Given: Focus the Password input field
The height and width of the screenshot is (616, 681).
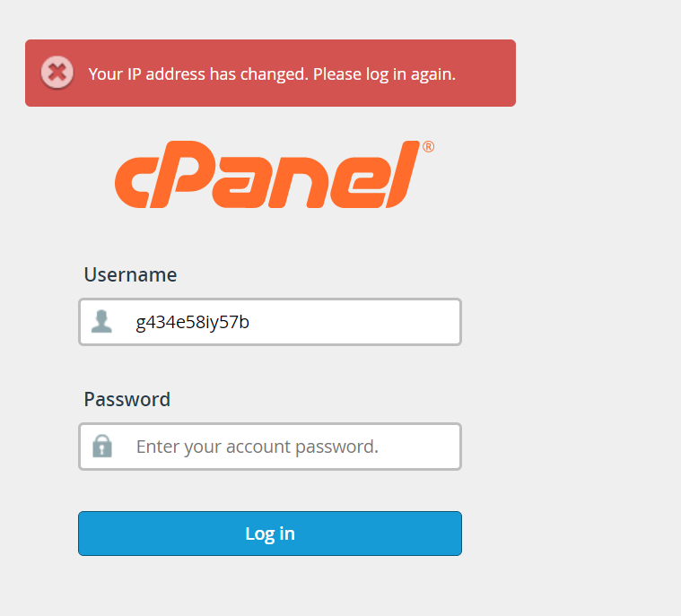Looking at the screenshot, I should (296, 447).
